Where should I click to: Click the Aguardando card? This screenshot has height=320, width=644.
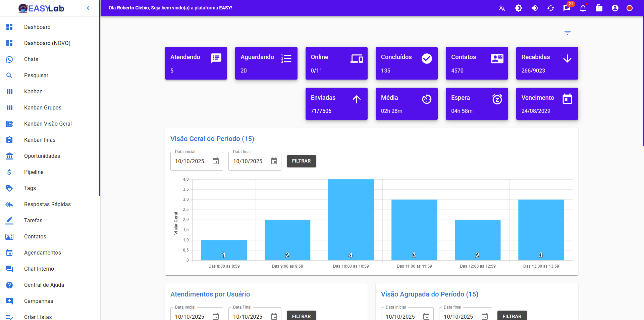pyautogui.click(x=266, y=63)
